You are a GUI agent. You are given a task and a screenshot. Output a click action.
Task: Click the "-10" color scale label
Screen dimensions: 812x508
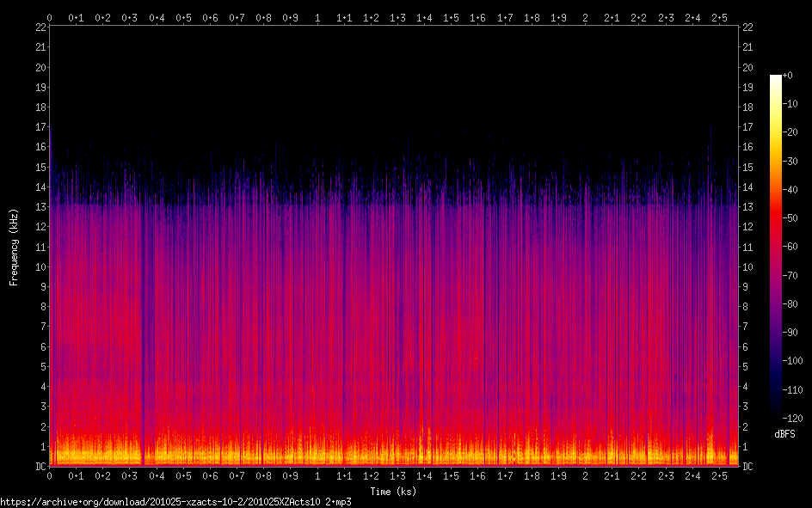790,104
